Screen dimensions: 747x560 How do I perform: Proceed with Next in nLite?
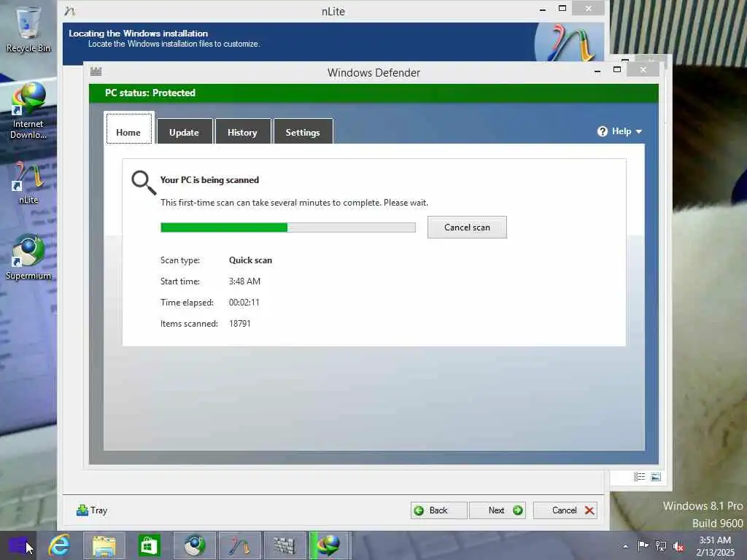[x=498, y=510]
